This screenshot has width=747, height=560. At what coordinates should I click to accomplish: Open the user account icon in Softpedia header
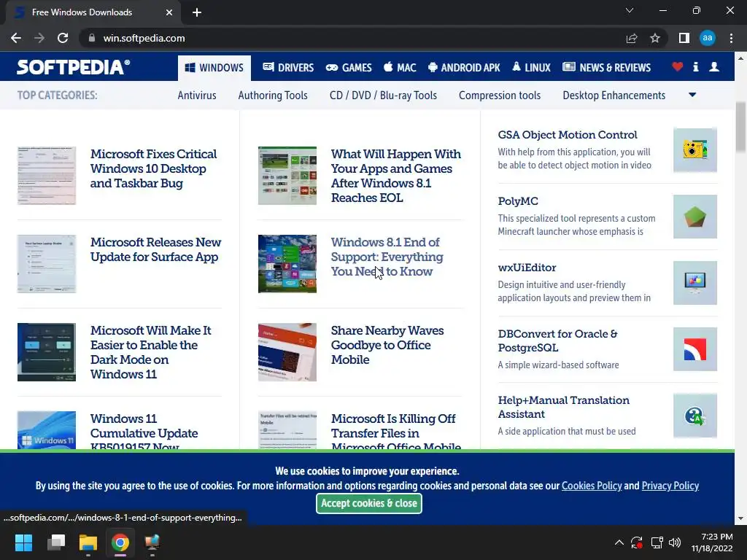pos(714,66)
